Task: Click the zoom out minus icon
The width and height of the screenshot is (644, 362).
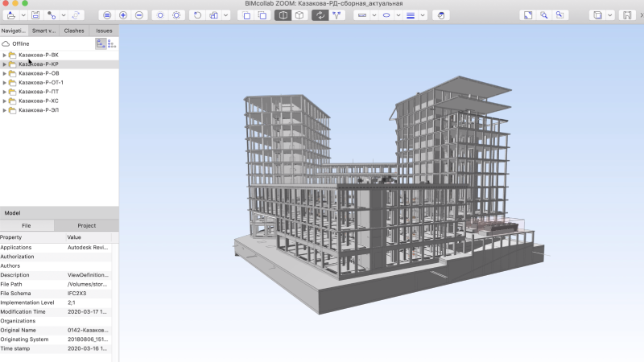Action: 139,15
